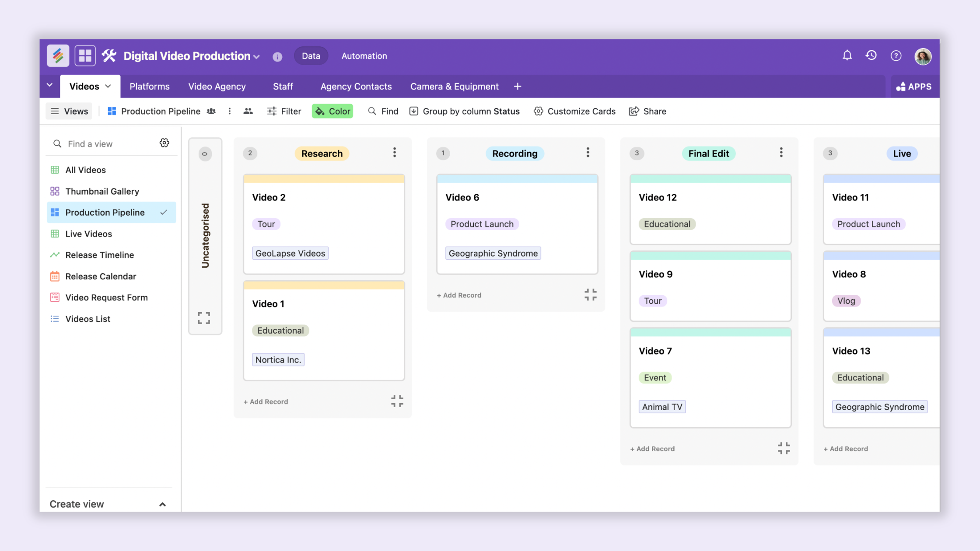The height and width of the screenshot is (551, 980).
Task: Open the Release Calendar view
Action: click(x=112, y=276)
